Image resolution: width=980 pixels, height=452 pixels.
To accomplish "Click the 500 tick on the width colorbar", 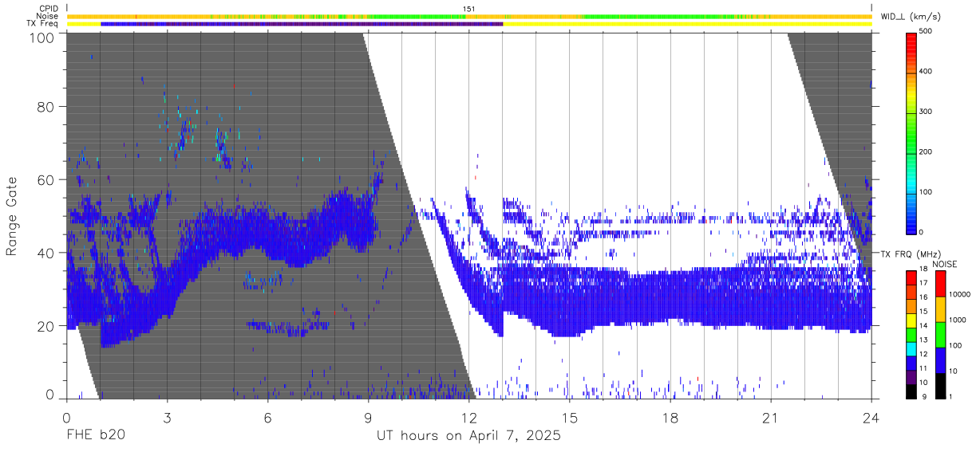I will click(x=927, y=31).
